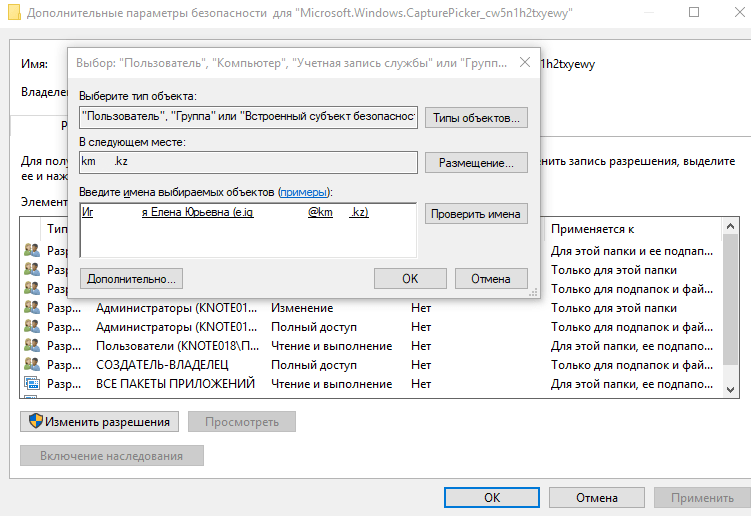The height and width of the screenshot is (516, 751).
Task: Click Чтение и выполнение for Пользователи
Action: (x=331, y=346)
